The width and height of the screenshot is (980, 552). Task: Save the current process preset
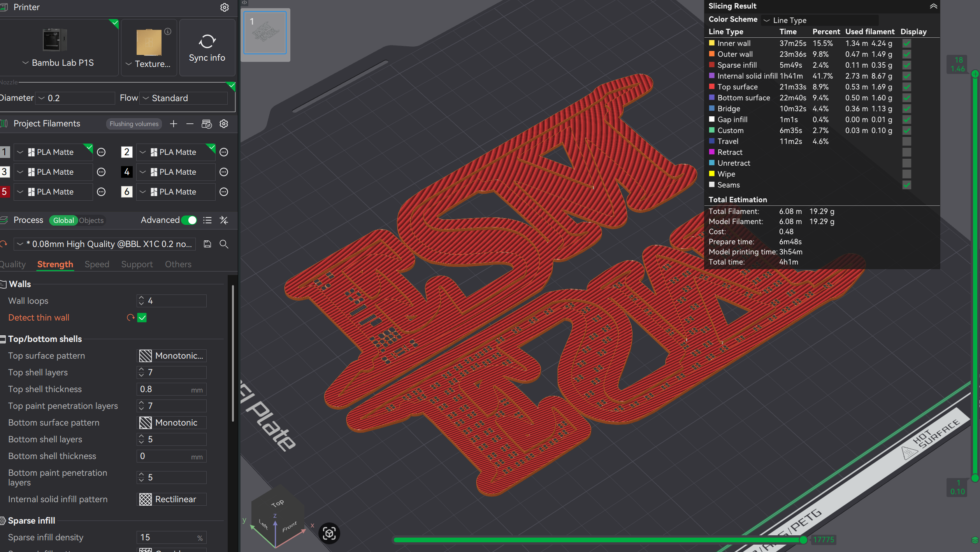point(207,244)
